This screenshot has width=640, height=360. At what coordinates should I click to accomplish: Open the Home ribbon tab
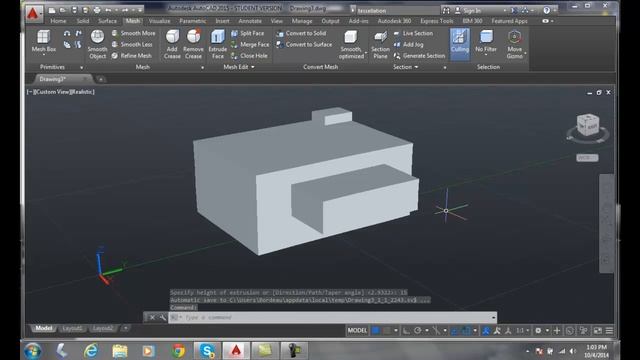point(58,21)
